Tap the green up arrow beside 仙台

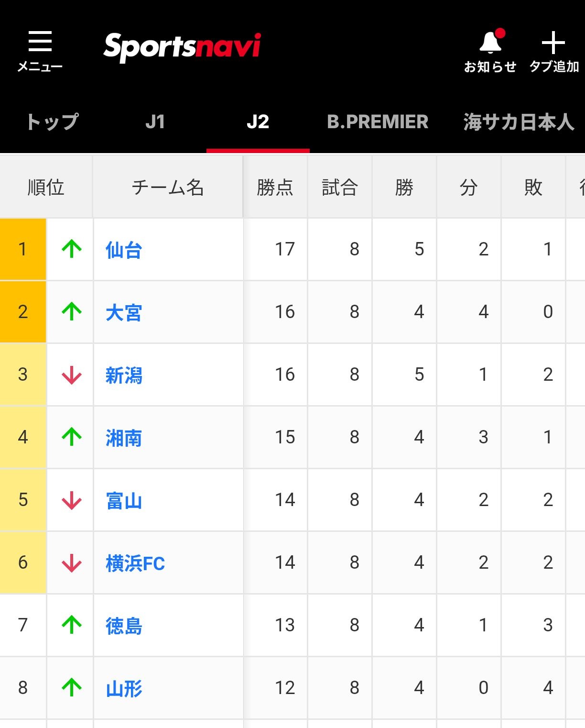pos(72,249)
